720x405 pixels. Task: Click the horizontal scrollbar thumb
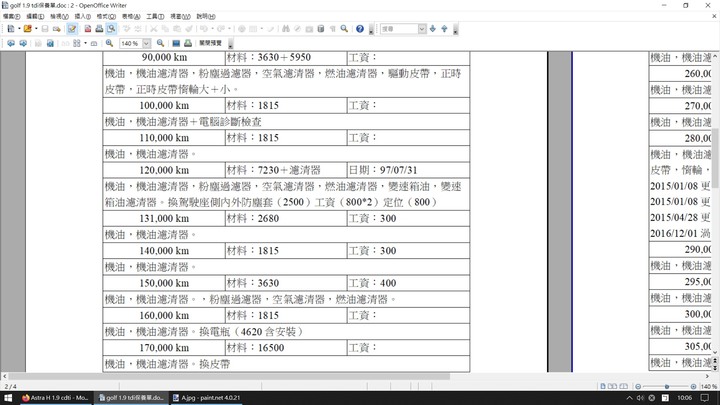click(x=229, y=377)
